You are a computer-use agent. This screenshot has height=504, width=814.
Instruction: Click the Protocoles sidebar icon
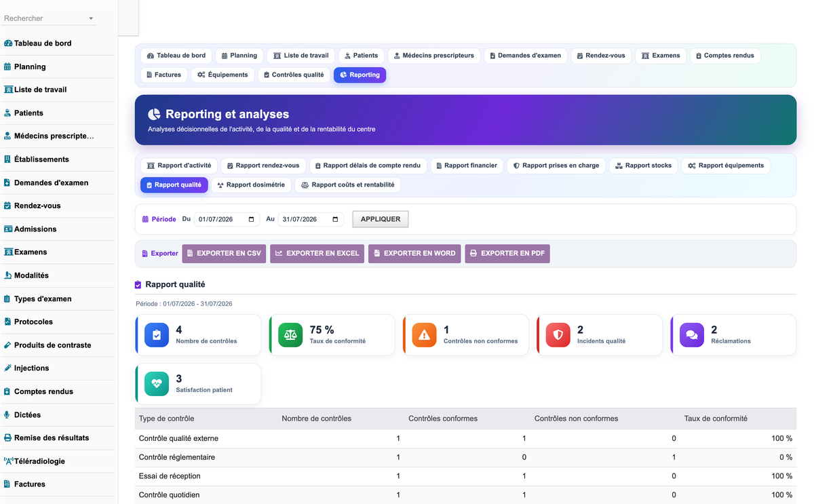[x=7, y=322]
